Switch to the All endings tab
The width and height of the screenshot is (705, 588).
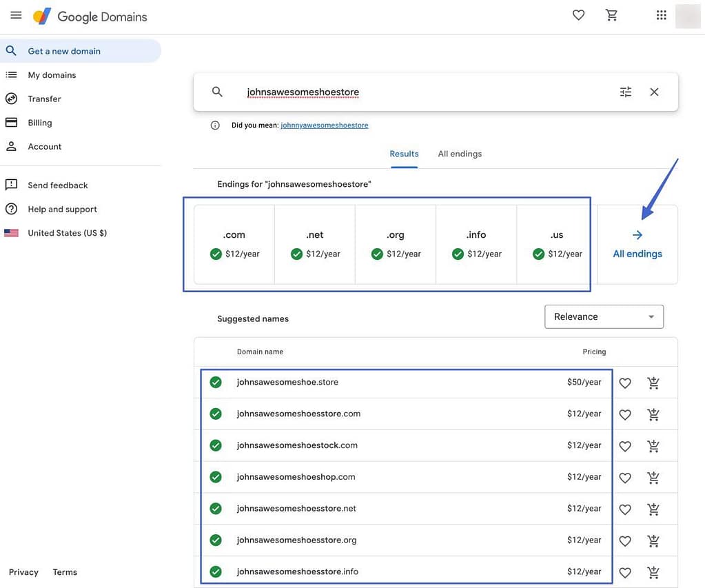tap(460, 154)
